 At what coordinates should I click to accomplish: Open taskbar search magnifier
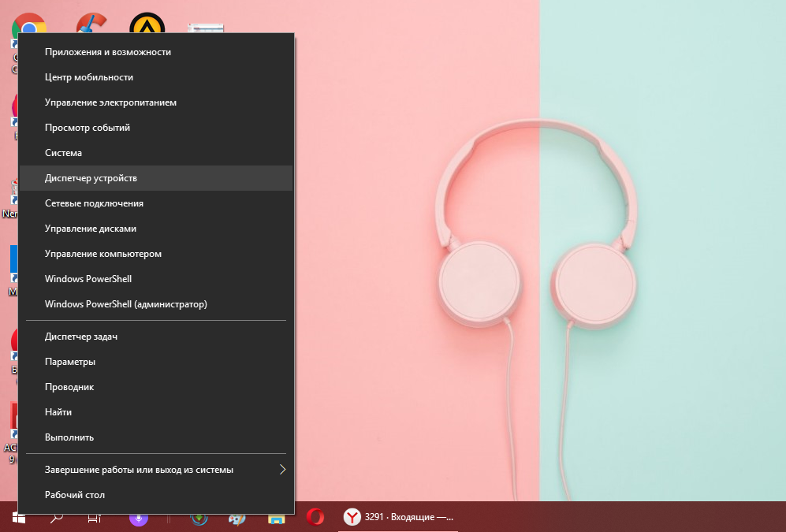coord(56,518)
